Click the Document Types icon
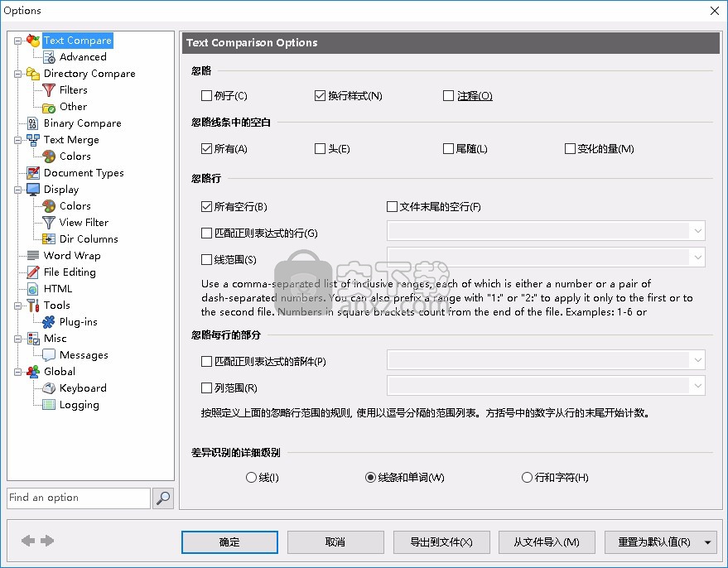 point(33,173)
